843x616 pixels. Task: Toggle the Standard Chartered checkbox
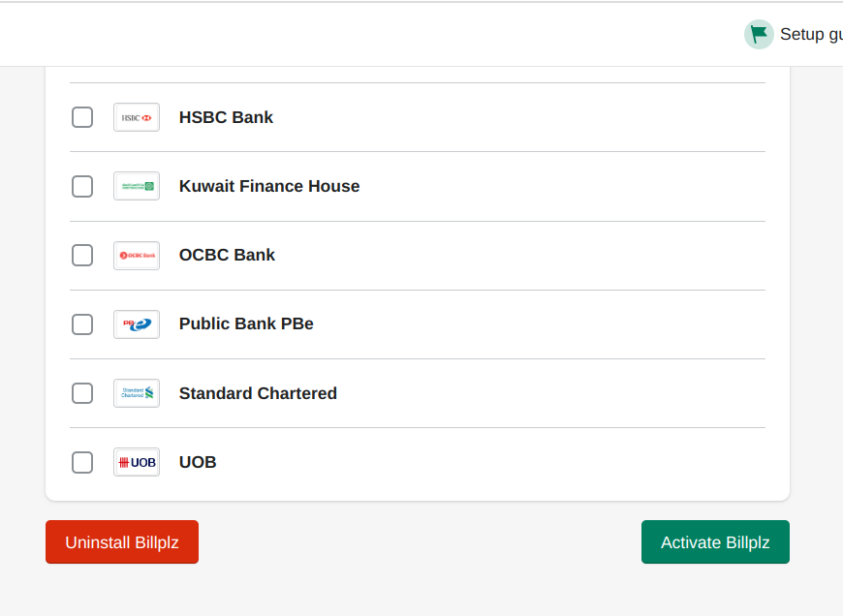[x=82, y=393]
